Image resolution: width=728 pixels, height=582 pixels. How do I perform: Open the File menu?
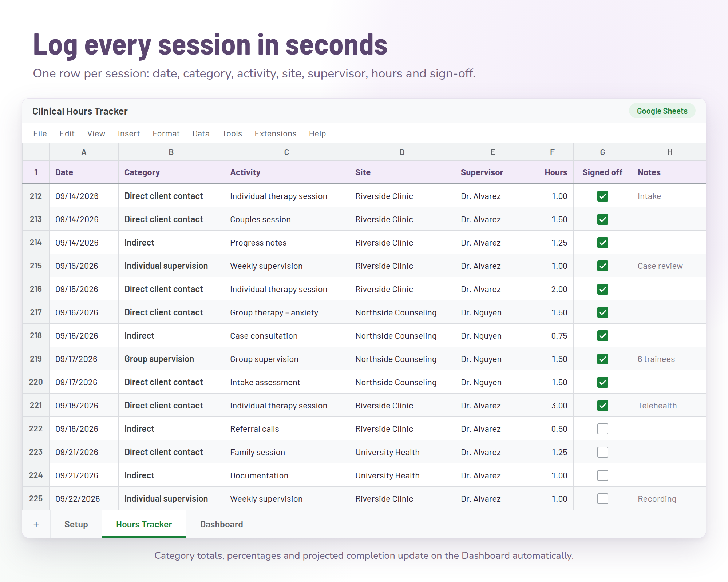(x=40, y=133)
